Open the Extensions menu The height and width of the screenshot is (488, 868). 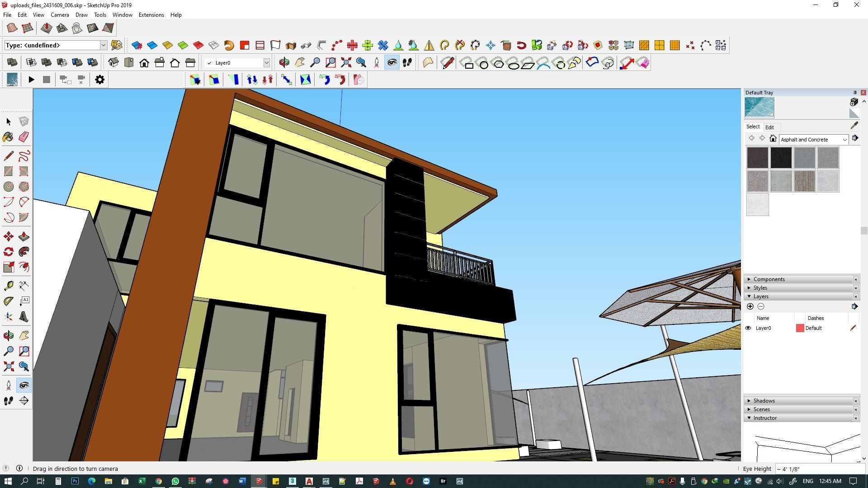click(x=151, y=15)
